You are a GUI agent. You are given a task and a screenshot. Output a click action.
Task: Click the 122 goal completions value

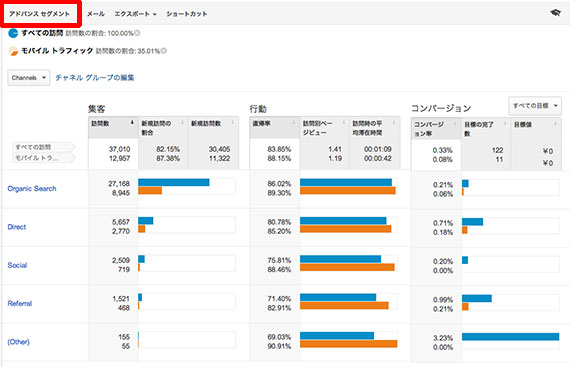click(x=497, y=150)
